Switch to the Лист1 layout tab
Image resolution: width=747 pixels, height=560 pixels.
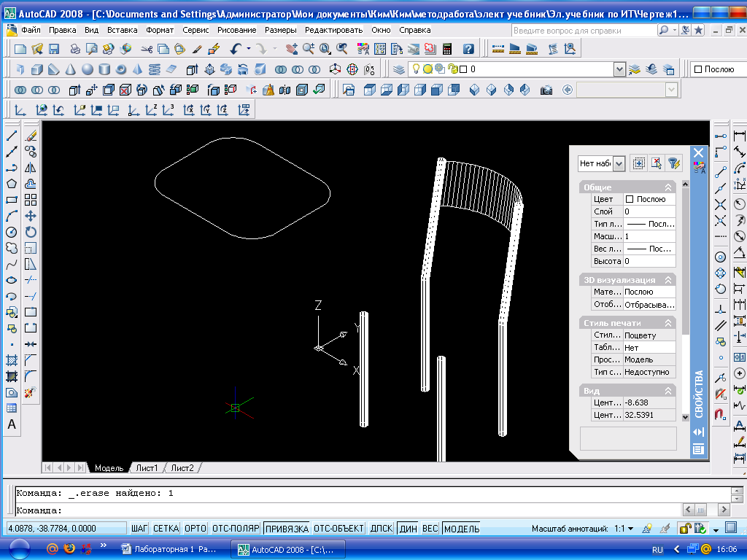click(x=147, y=468)
